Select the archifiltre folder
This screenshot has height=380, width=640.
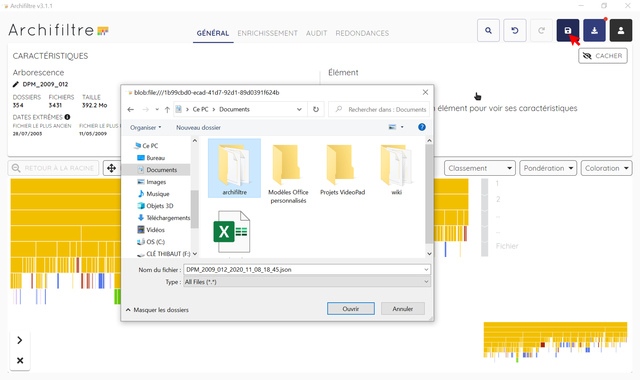pyautogui.click(x=234, y=168)
